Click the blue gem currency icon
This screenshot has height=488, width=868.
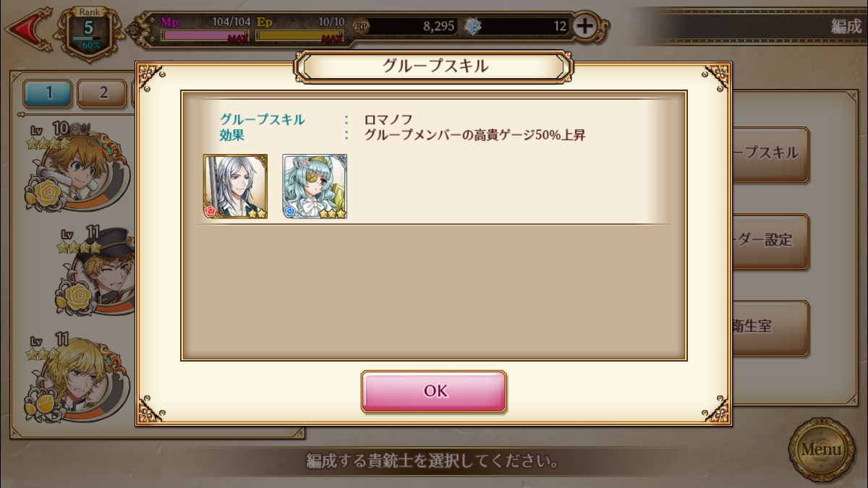472,27
